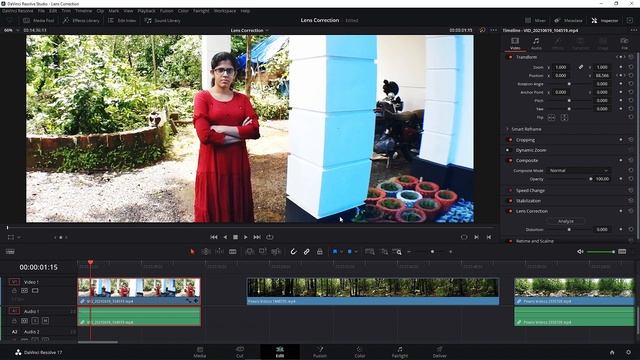The image size is (640, 360).
Task: Toggle position lock icon in timeline toolbar
Action: (x=320, y=252)
